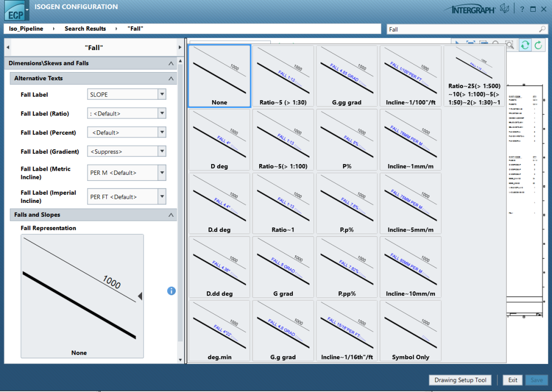The height and width of the screenshot is (392, 552).
Task: Click the zoom window tool icon
Action: [510, 45]
